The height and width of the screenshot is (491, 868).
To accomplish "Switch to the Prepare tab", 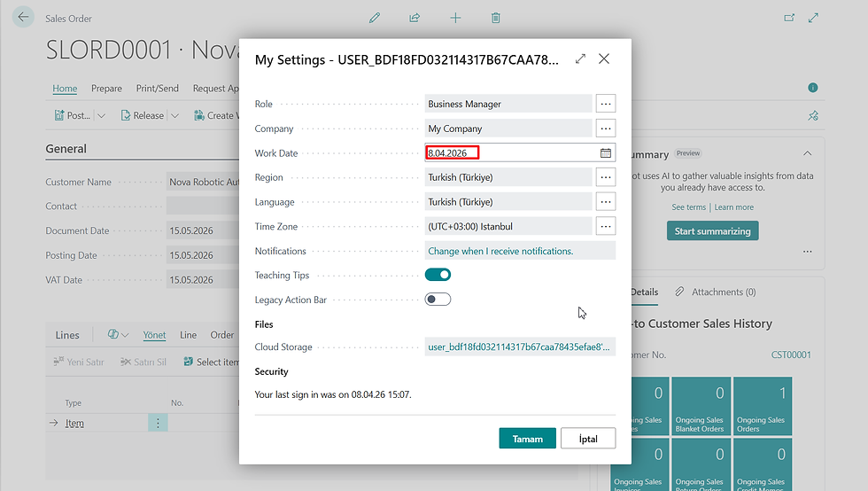I will coord(106,89).
